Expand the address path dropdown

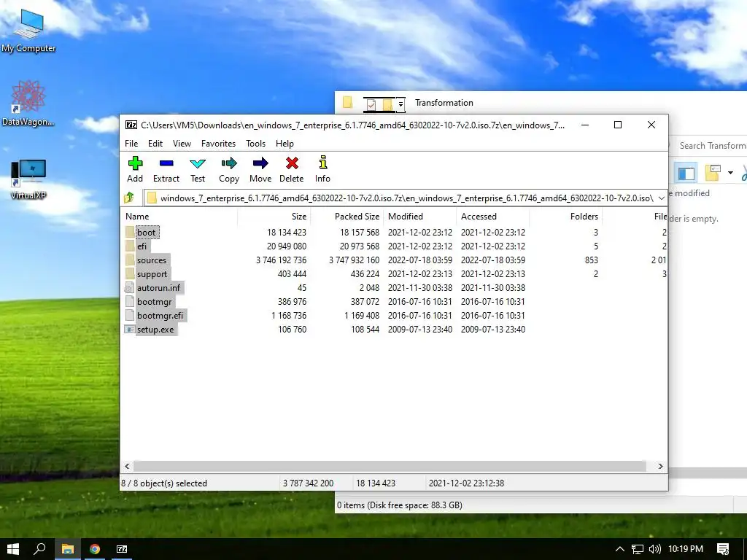pyautogui.click(x=661, y=198)
